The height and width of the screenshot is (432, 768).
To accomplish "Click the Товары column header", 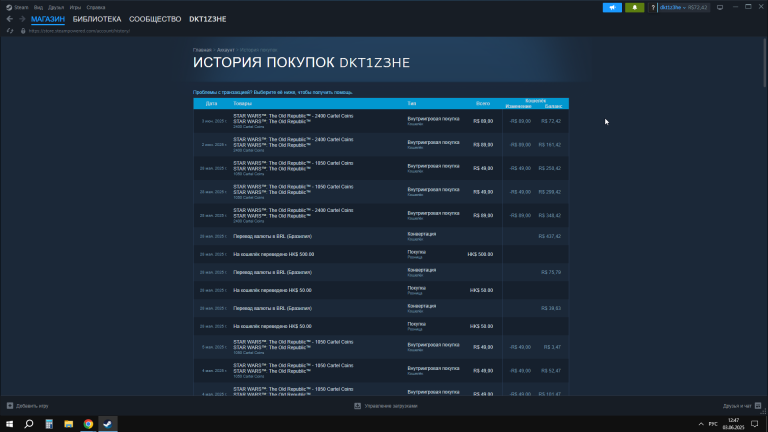I will pos(242,103).
